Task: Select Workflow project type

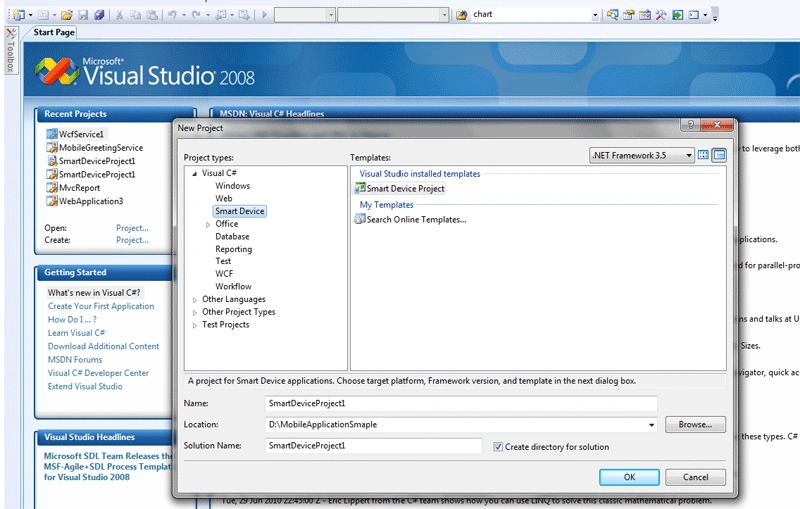Action: click(x=233, y=287)
